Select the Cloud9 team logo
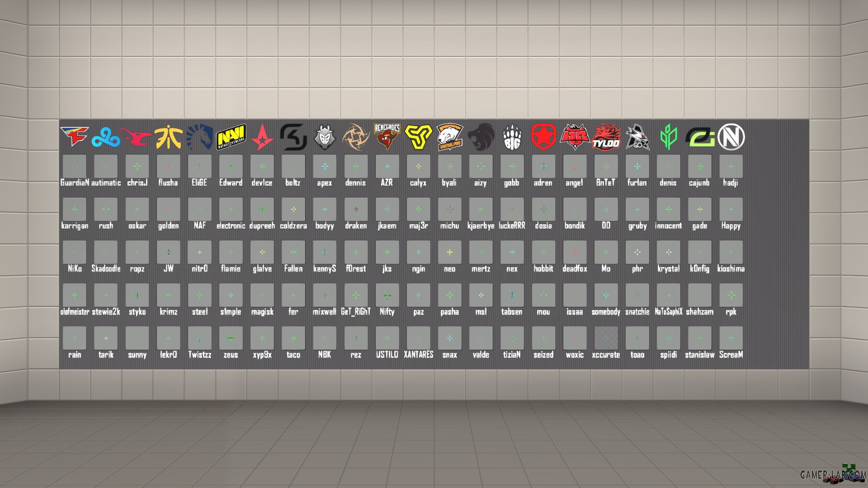Image resolution: width=868 pixels, height=488 pixels. click(106, 137)
